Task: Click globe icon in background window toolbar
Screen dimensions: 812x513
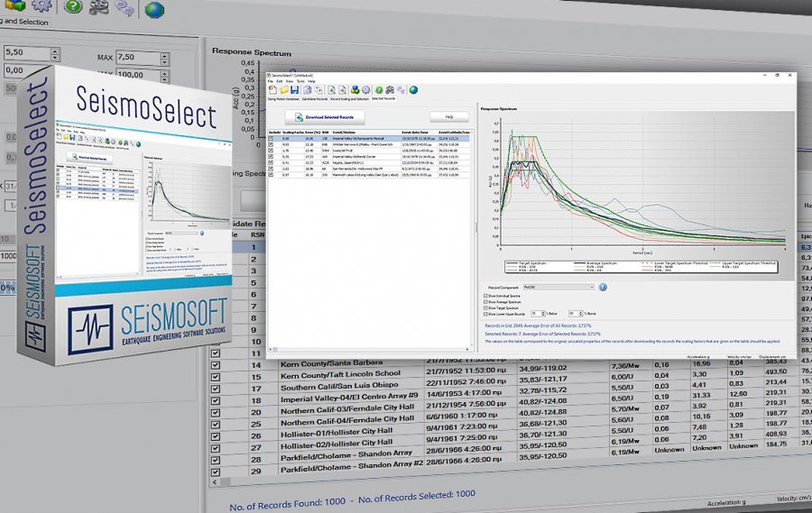Action: click(154, 9)
